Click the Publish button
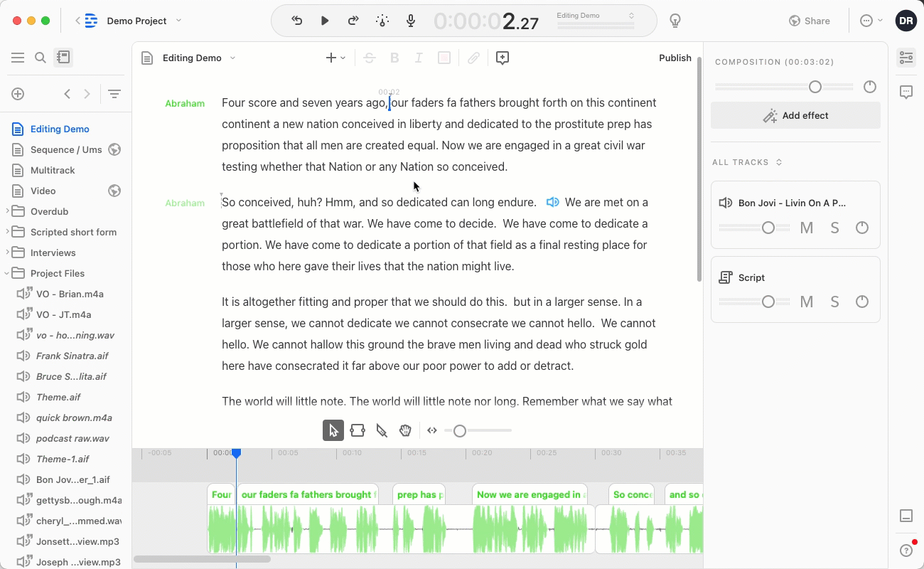The height and width of the screenshot is (569, 924). pyautogui.click(x=675, y=58)
